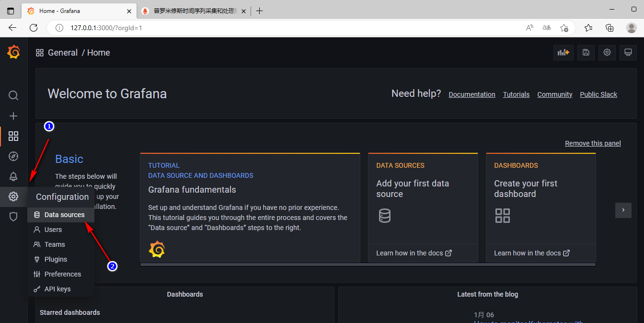
Task: Open the Community link
Action: (555, 94)
